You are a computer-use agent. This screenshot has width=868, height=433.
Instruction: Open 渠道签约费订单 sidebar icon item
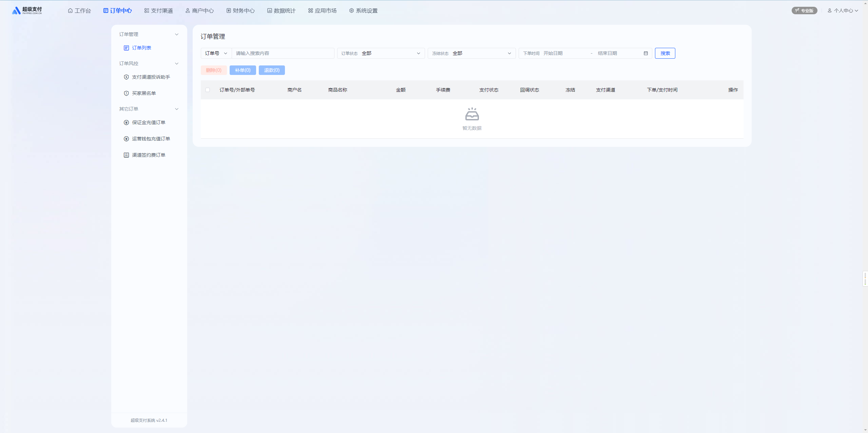tap(126, 155)
